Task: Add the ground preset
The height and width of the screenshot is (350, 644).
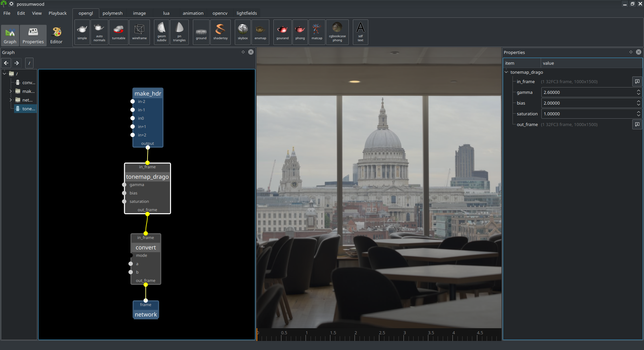Action: (x=201, y=32)
